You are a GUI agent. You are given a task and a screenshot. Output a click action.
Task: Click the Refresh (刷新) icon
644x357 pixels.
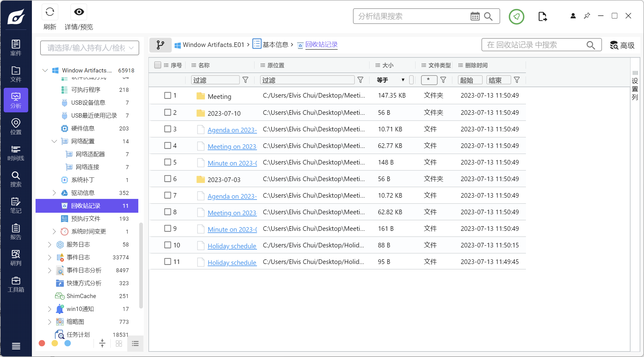[x=50, y=12]
